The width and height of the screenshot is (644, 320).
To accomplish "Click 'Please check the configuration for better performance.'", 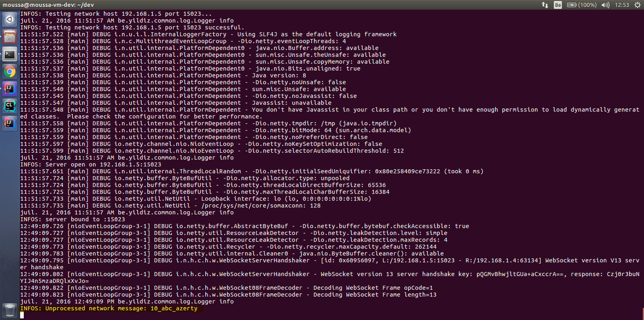I will [163, 116].
